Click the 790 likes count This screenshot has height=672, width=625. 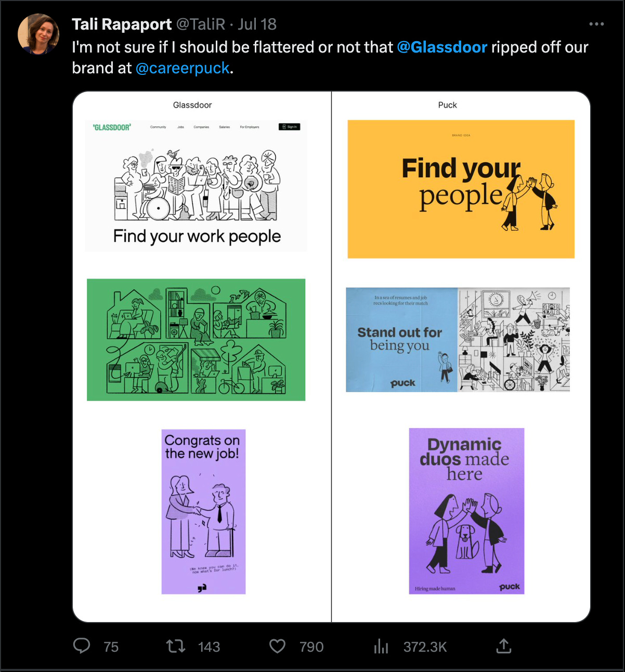pos(311,647)
